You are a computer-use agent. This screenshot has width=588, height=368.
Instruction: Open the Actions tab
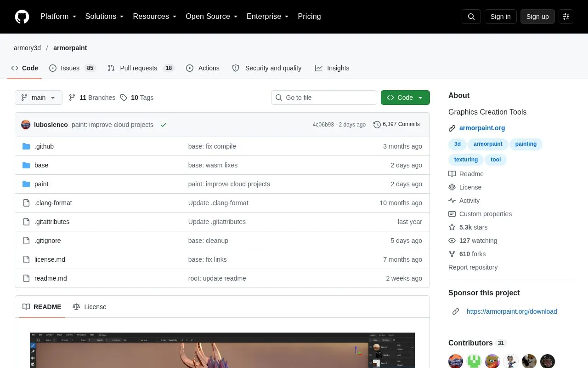pyautogui.click(x=203, y=68)
